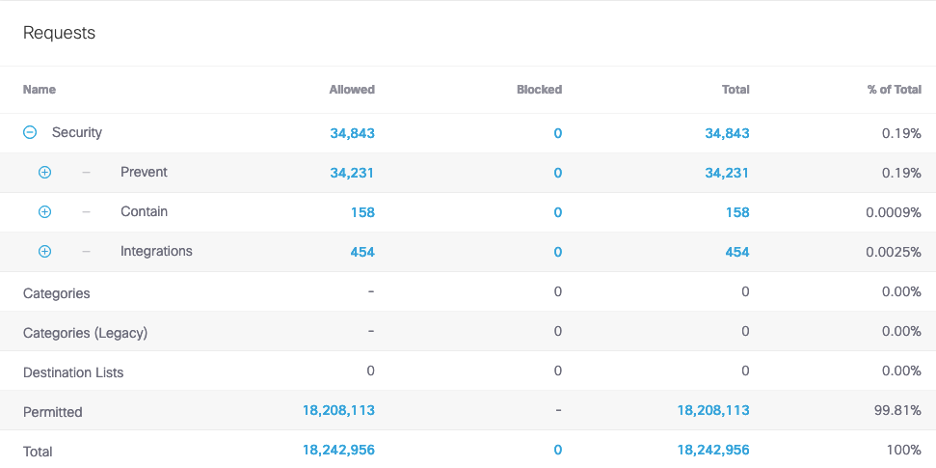Open Total allowed value 18,242,956

[x=338, y=450]
